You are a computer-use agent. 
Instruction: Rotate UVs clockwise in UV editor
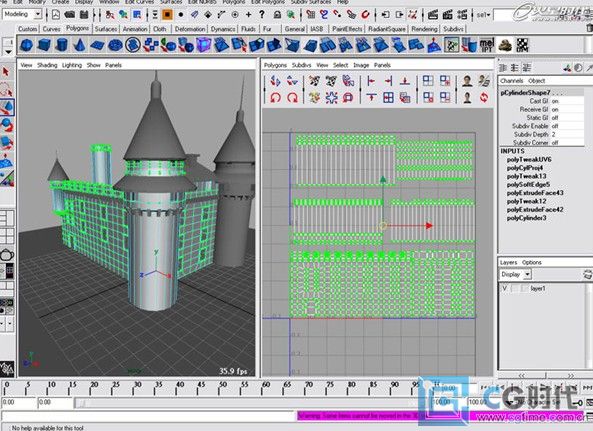click(x=292, y=98)
